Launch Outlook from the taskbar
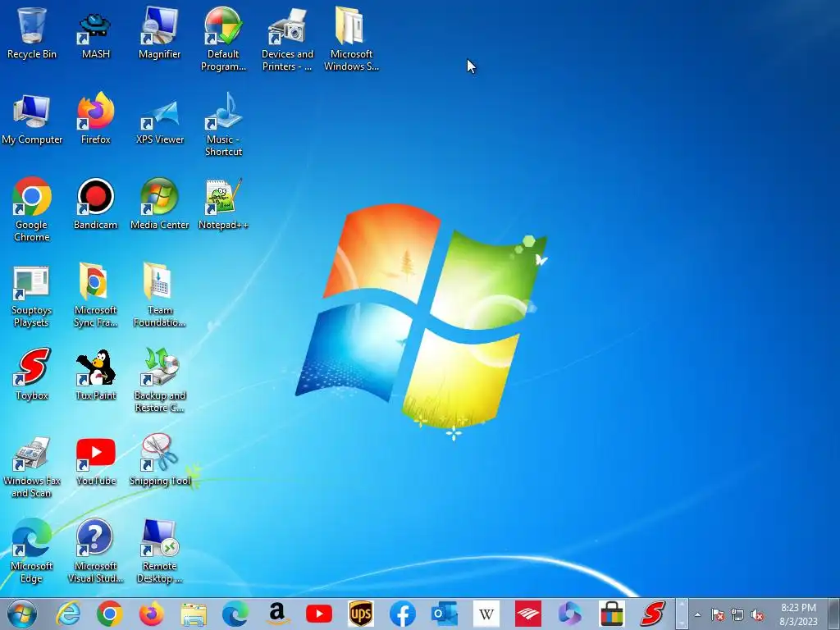 point(444,614)
